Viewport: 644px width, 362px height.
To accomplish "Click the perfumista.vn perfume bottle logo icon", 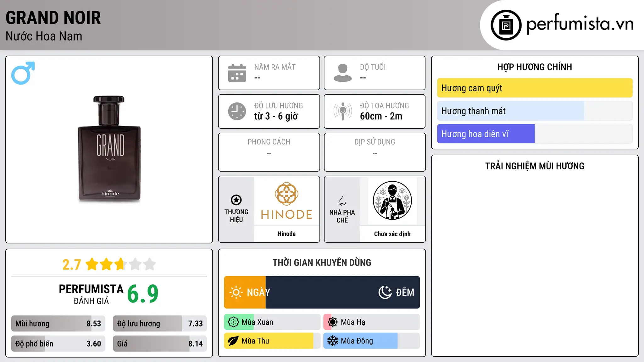I will coord(506,25).
